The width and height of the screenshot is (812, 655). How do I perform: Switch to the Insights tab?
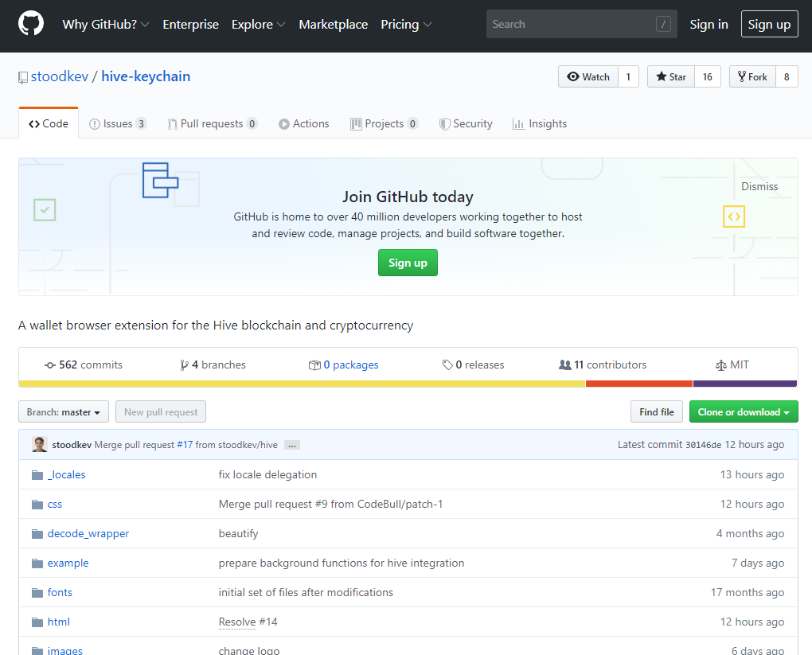click(x=540, y=123)
